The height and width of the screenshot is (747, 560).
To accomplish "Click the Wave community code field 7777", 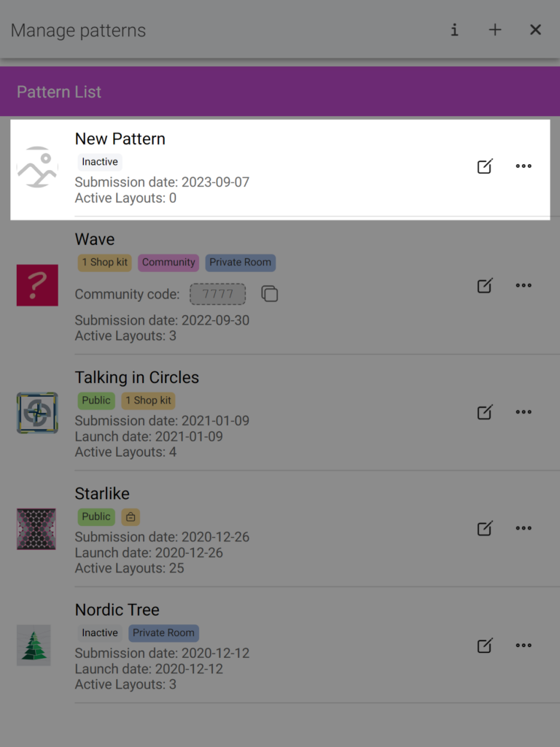I will coord(217,294).
